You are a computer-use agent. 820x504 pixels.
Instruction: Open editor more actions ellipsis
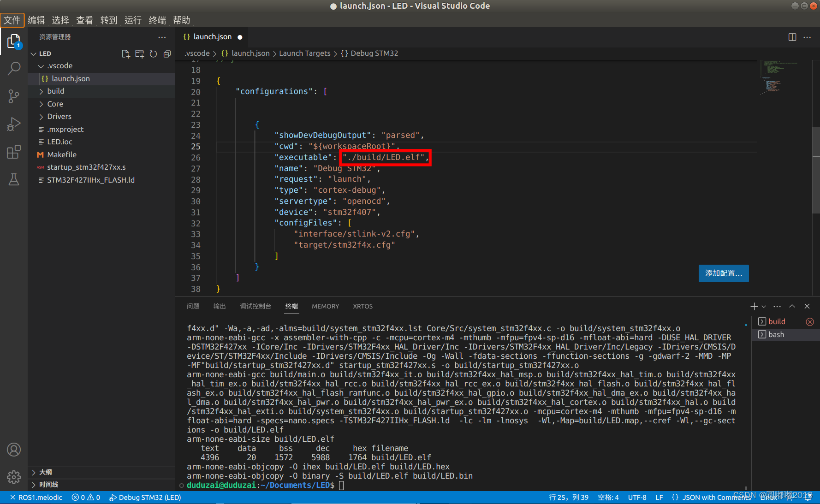(807, 37)
